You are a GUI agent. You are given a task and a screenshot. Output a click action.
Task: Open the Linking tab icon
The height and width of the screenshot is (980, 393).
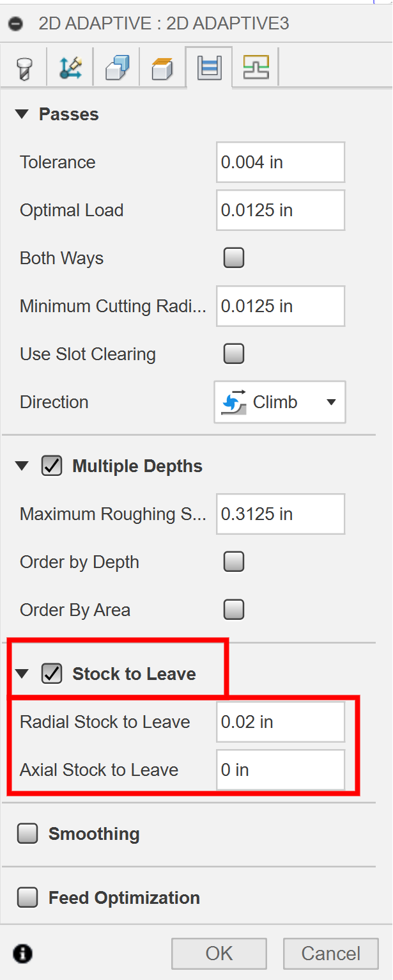[256, 67]
